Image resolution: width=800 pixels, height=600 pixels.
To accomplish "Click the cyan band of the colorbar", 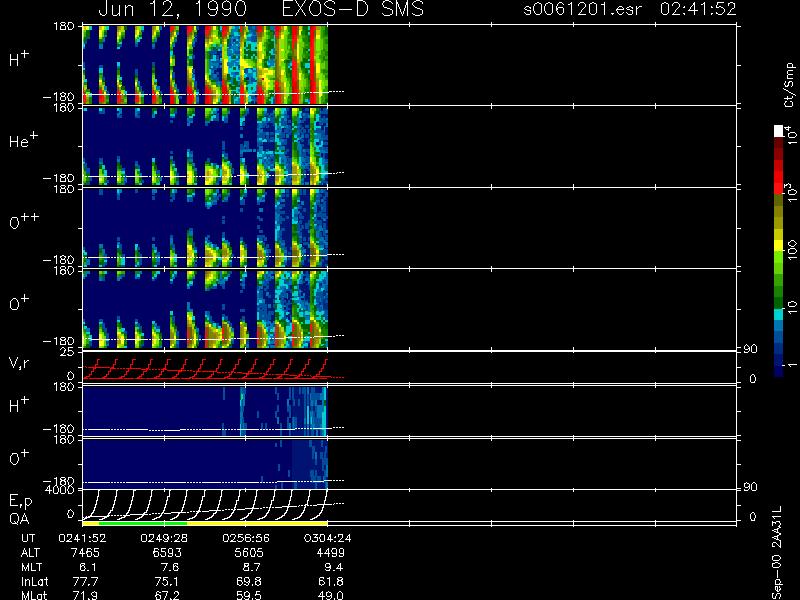I will click(779, 314).
